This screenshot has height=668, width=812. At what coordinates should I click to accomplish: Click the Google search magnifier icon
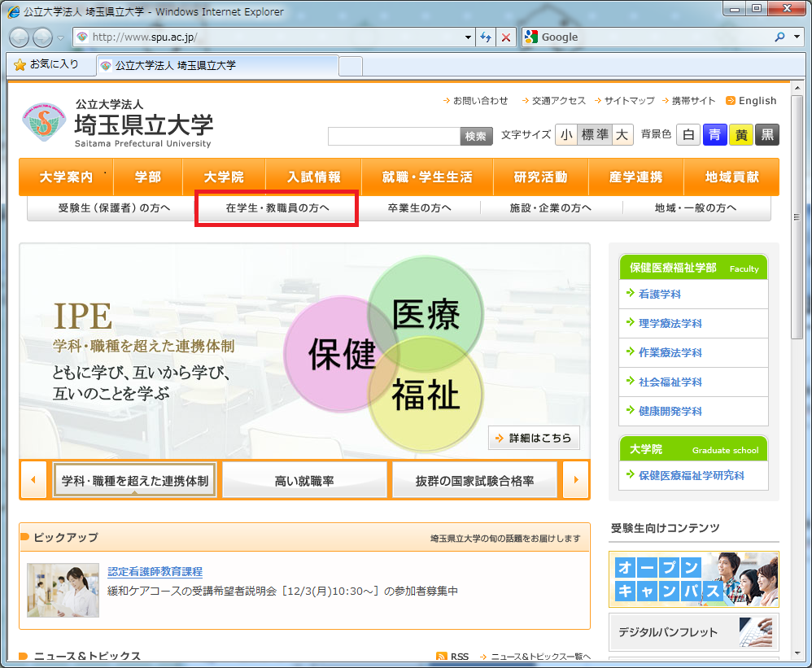point(779,37)
